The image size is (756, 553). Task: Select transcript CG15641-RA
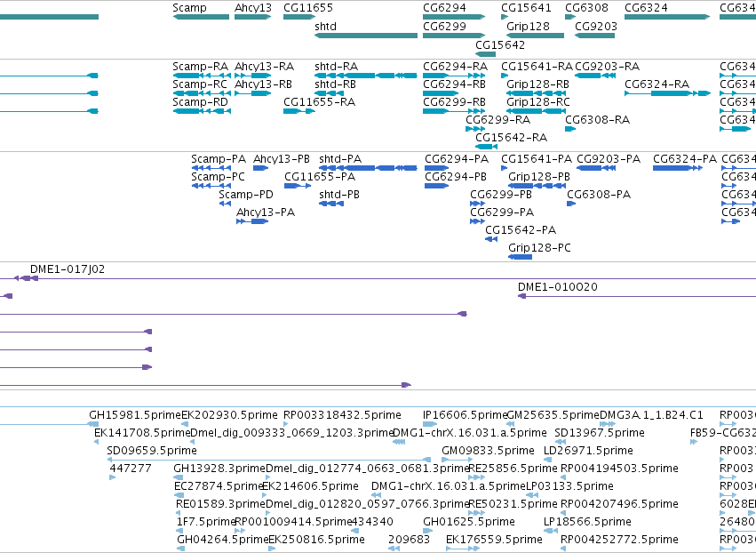[x=537, y=67]
